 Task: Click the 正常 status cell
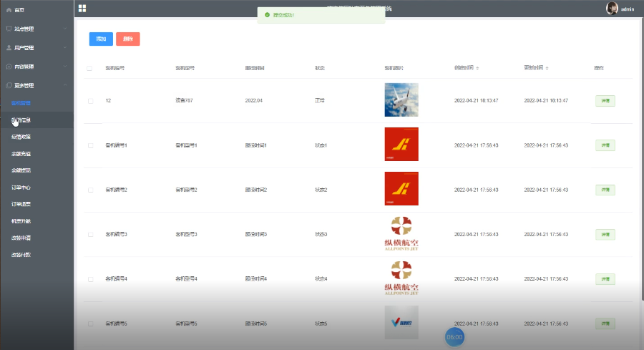pyautogui.click(x=320, y=101)
